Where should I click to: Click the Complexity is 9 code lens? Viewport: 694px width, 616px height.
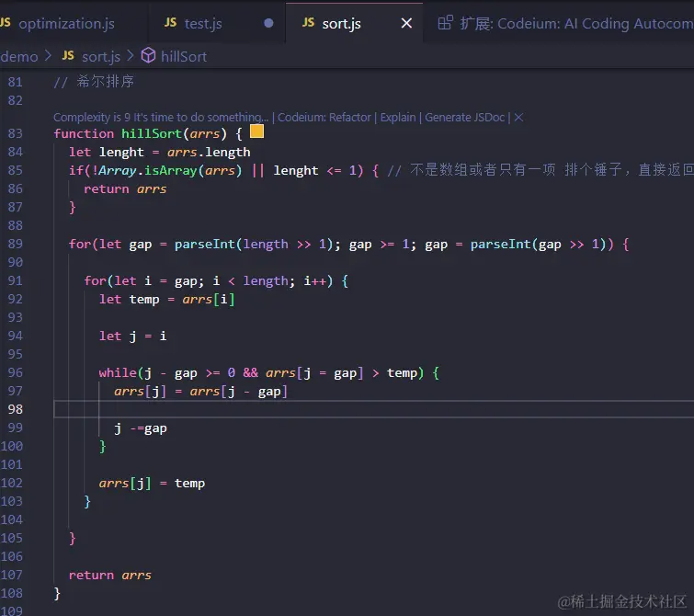point(161,118)
